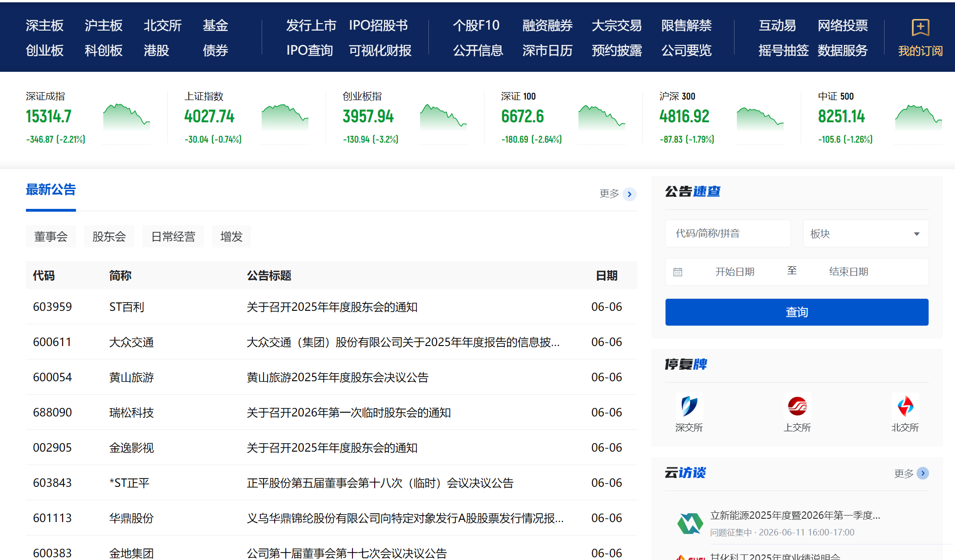The image size is (955, 560).
Task: Open 黄山旅游2025年年度股东会决议公告
Action: click(338, 378)
